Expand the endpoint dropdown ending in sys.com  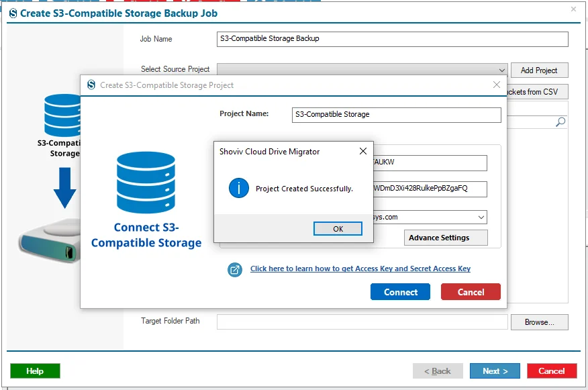pos(481,217)
